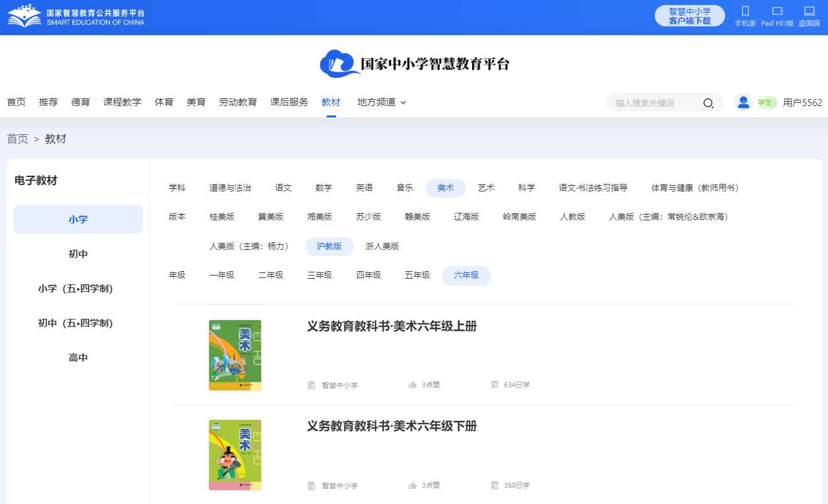Viewport: 828px width, 504px height.
Task: Select the 美术 subject filter
Action: tap(446, 188)
